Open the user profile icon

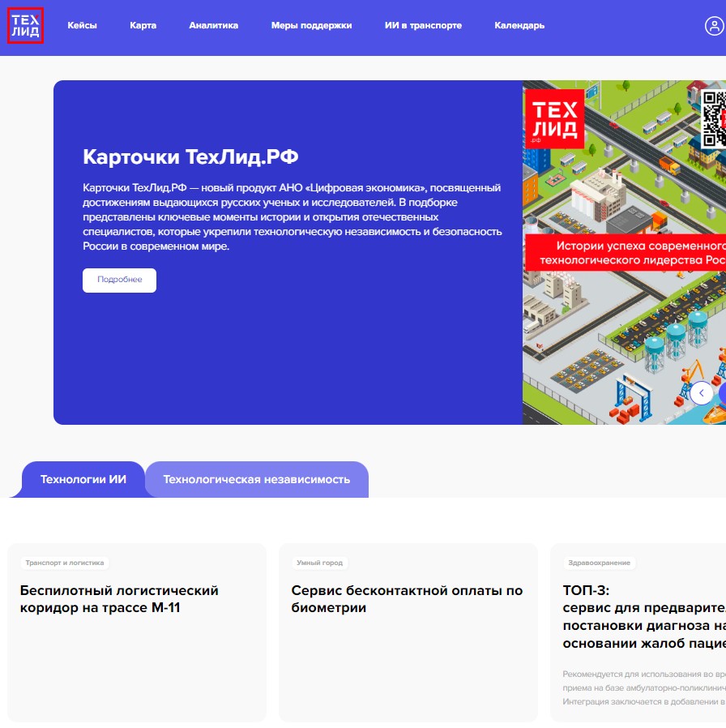click(x=715, y=25)
